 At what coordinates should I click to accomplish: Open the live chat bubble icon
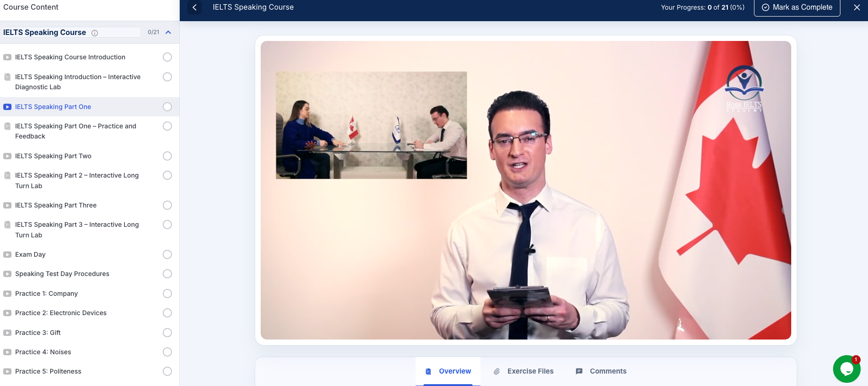[x=846, y=369]
